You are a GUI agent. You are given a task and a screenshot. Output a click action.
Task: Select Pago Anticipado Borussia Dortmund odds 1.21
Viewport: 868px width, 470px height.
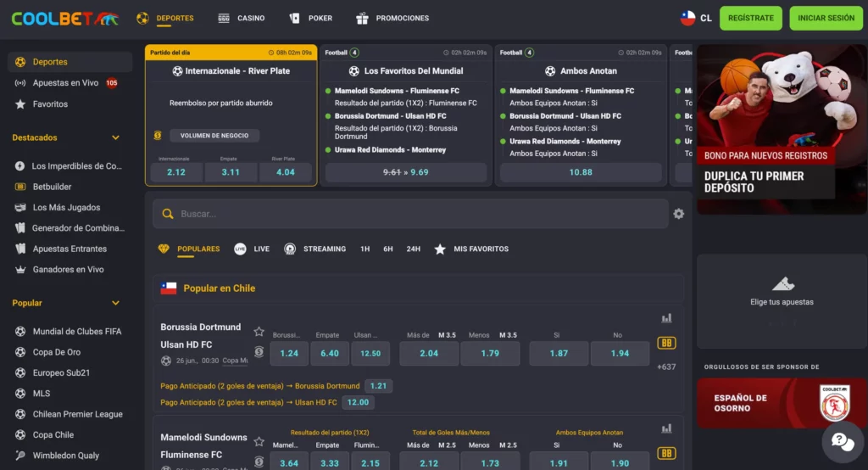(379, 386)
